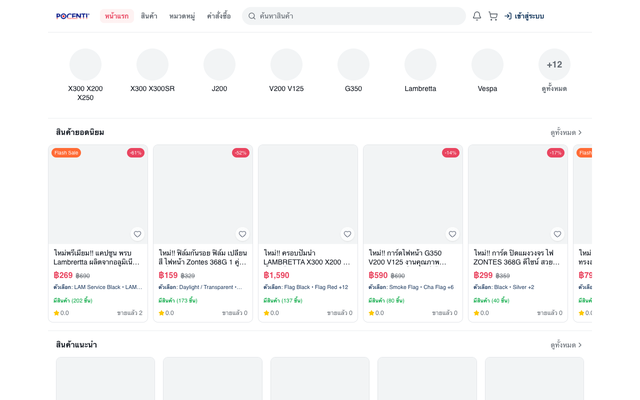
Task: Click the ค้นหาสินค้า search field
Action: (x=354, y=16)
